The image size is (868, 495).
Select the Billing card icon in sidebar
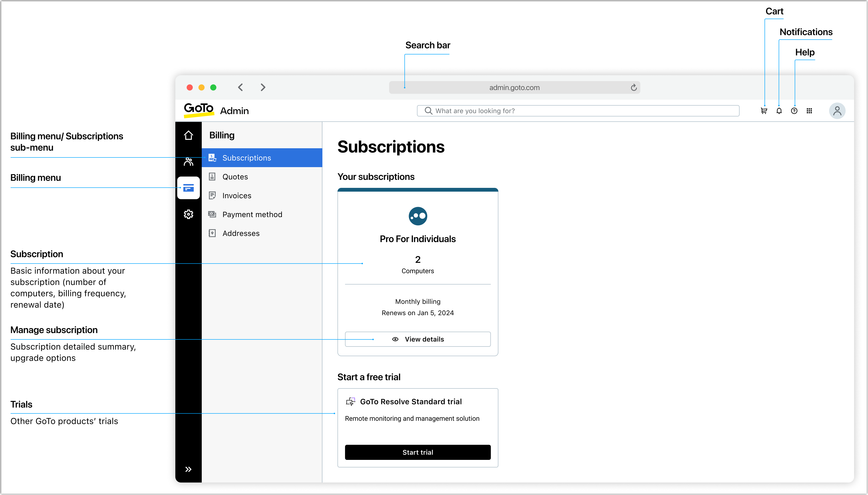coord(188,188)
